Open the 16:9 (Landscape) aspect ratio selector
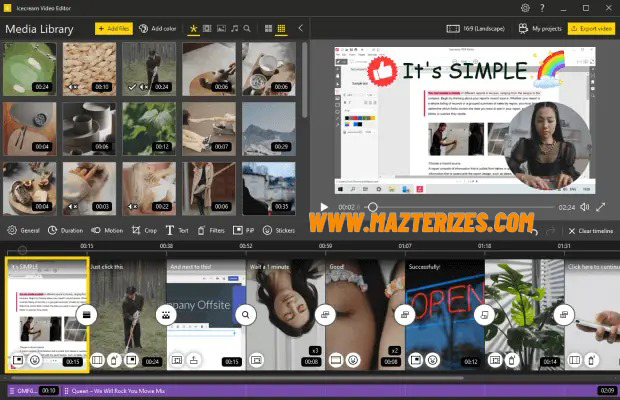 tap(475, 28)
